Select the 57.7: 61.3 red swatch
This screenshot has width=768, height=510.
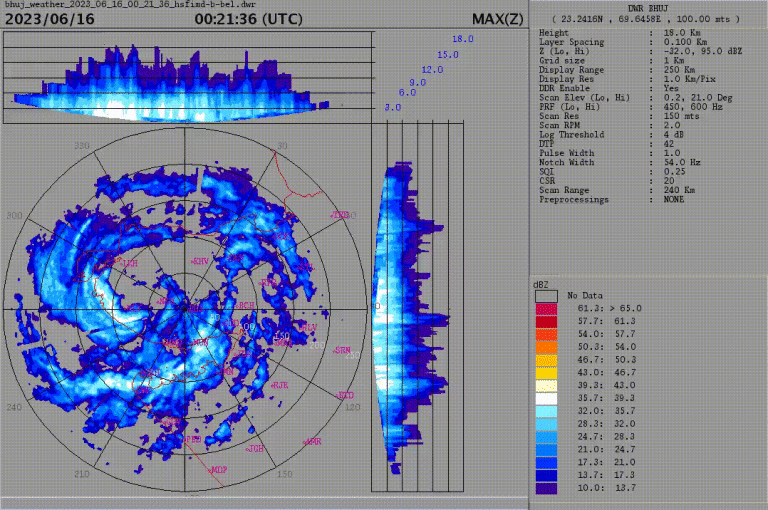[x=546, y=321]
